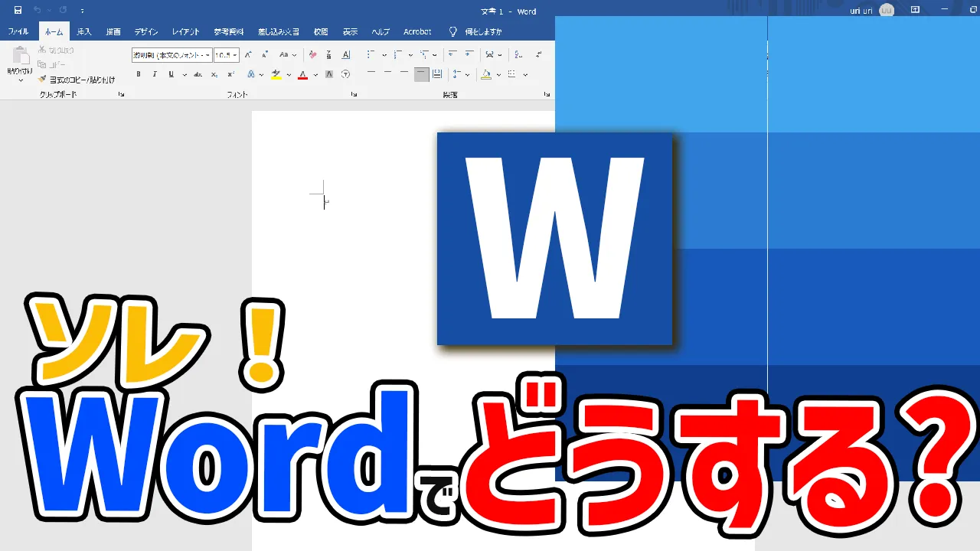Increase paragraph indent
The height and width of the screenshot is (551, 980).
click(x=469, y=55)
